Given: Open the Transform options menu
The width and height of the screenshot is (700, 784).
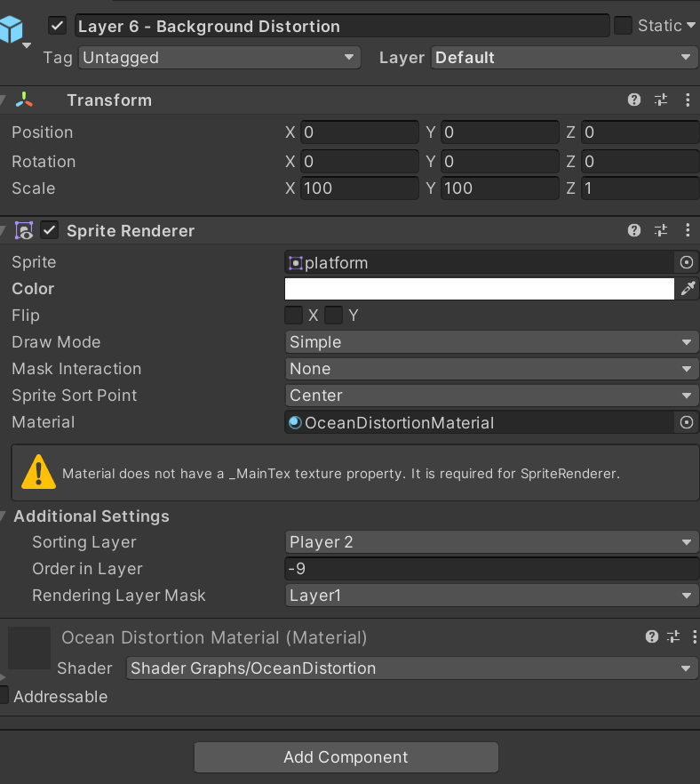Looking at the screenshot, I should click(x=688, y=100).
